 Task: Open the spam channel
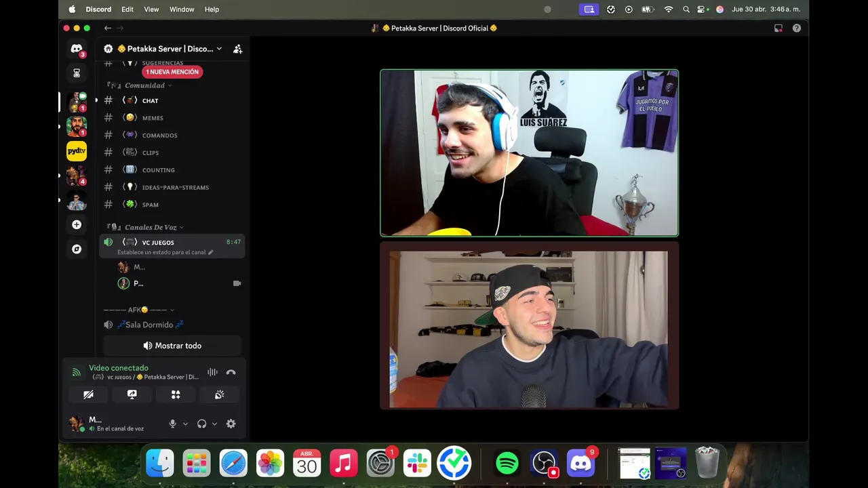[x=172, y=204]
